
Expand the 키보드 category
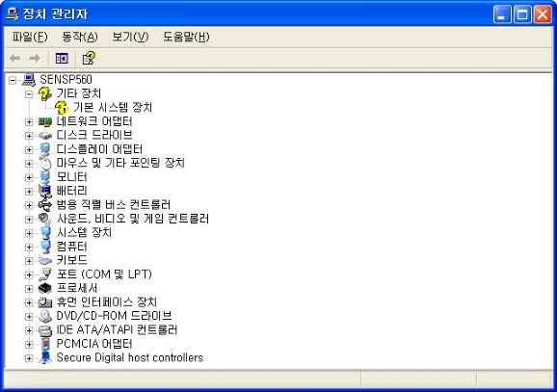(29, 261)
